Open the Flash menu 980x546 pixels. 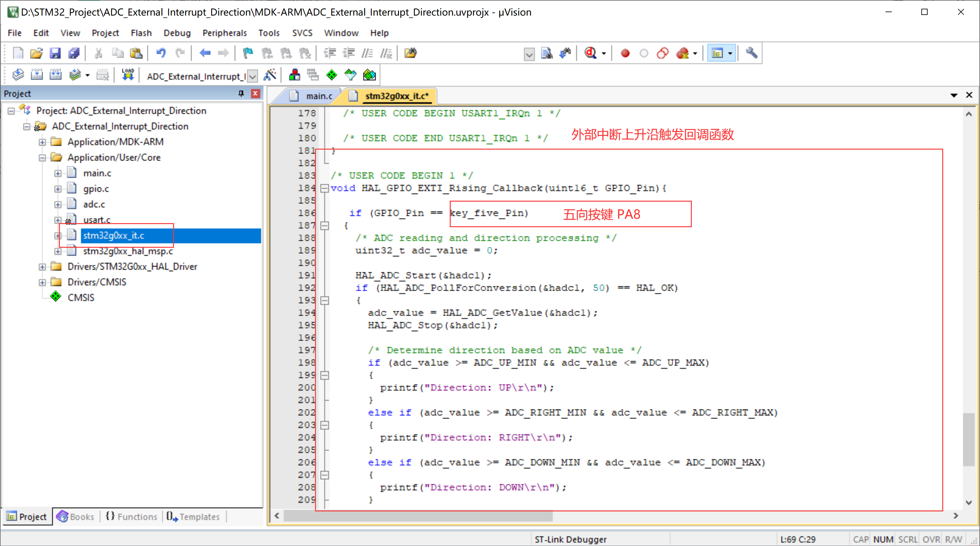click(141, 33)
